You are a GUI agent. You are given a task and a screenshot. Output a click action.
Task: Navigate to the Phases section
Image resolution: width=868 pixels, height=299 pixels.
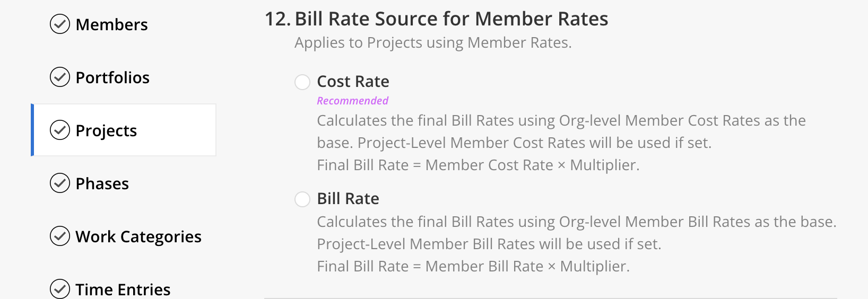pyautogui.click(x=102, y=183)
